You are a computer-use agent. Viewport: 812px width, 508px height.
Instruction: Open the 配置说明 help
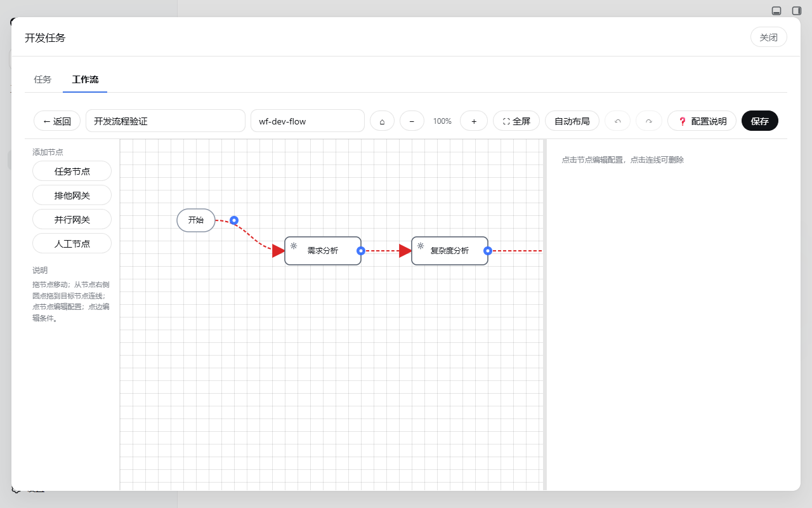[x=702, y=121]
